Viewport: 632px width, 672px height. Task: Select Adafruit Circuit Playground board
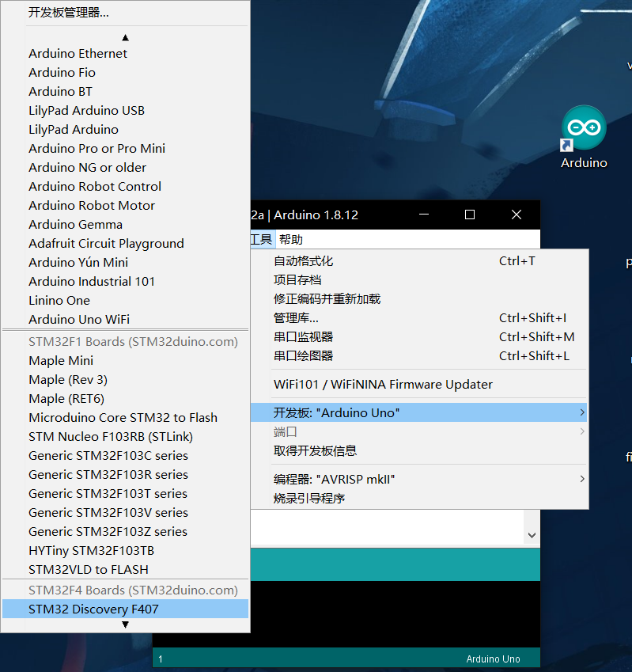tap(125, 244)
